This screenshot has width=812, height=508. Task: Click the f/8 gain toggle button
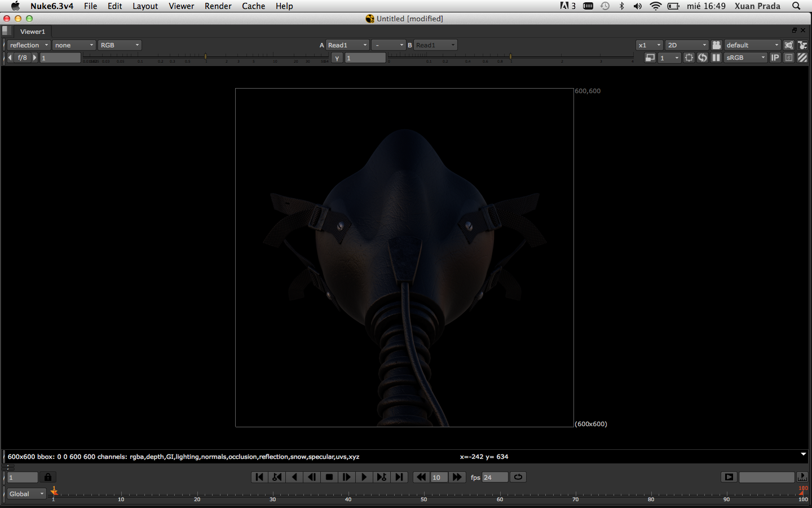tap(22, 58)
